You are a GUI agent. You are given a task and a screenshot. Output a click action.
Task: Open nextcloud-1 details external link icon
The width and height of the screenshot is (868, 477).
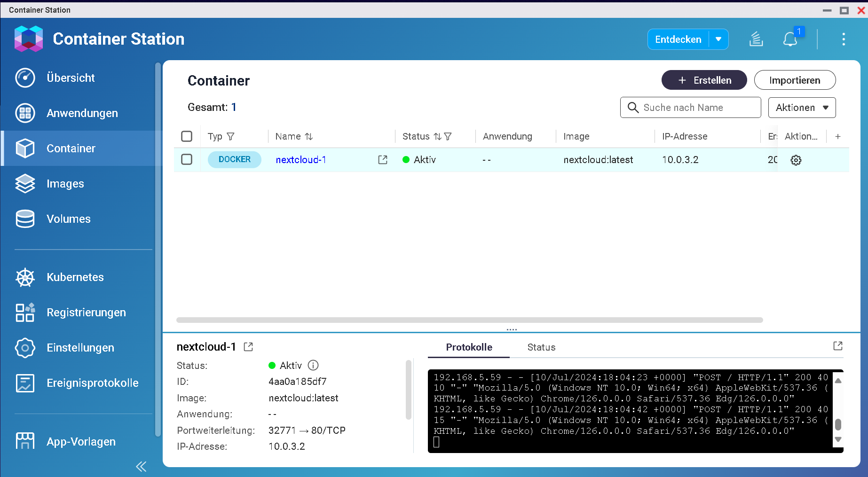pyautogui.click(x=248, y=347)
